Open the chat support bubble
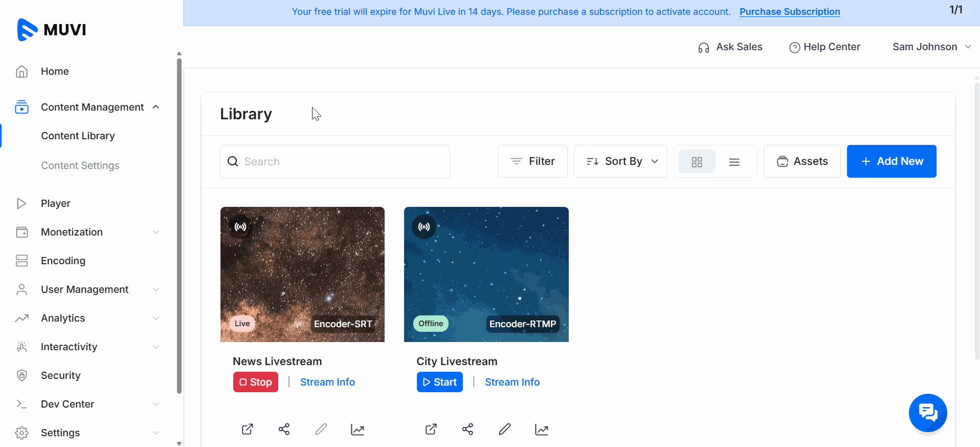The height and width of the screenshot is (447, 980). [x=927, y=413]
